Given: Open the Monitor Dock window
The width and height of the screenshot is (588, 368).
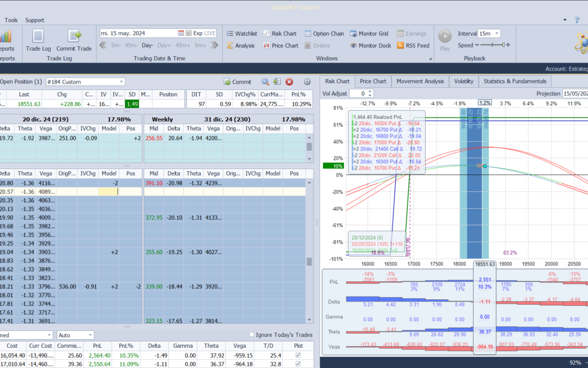Looking at the screenshot, I should [x=371, y=45].
